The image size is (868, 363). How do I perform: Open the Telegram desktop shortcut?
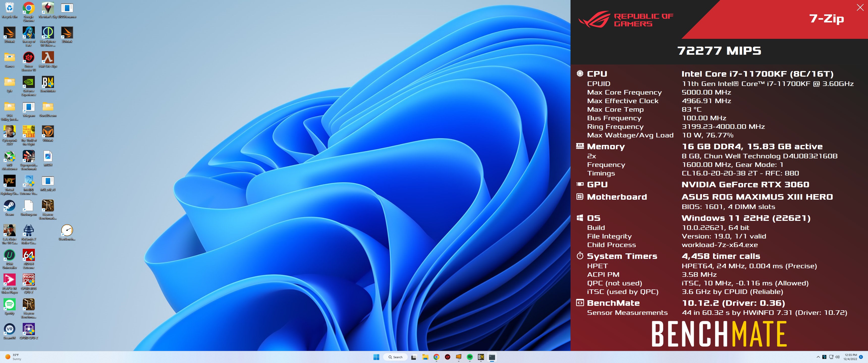click(29, 109)
